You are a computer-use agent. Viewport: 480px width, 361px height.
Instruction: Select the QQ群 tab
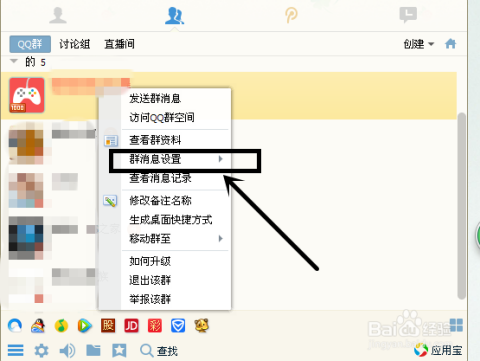point(30,44)
